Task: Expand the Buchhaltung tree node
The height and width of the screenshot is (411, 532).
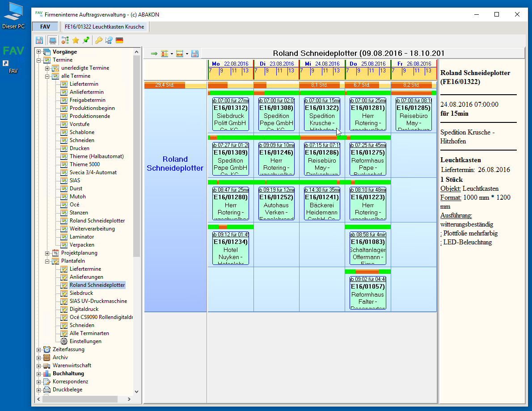Action: coord(39,374)
